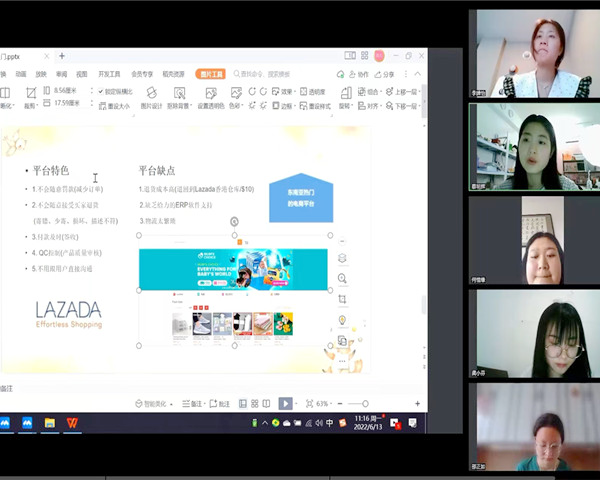The width and height of the screenshot is (600, 480).
Task: Open the 开发工具 ribbon tab
Action: [108, 74]
